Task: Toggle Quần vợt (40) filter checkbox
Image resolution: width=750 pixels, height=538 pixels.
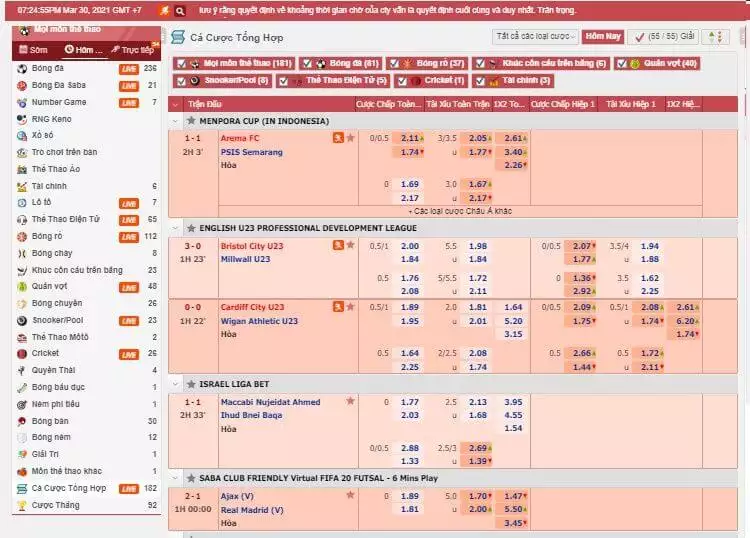Action: click(x=621, y=64)
